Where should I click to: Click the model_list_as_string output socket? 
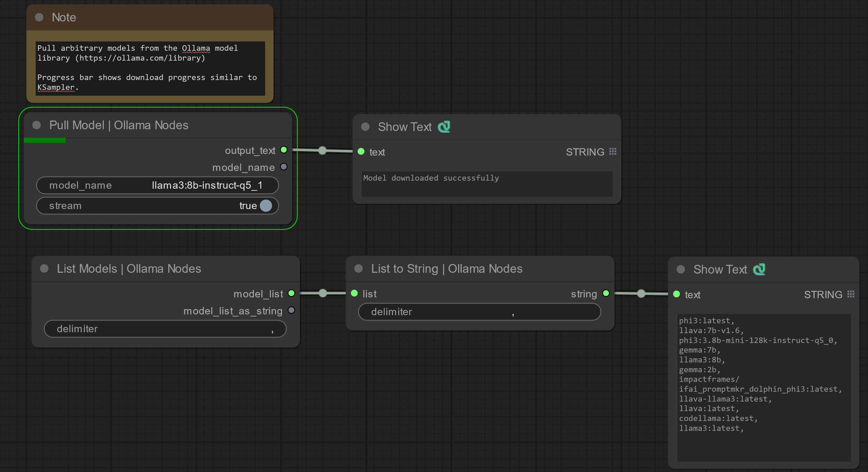pyautogui.click(x=292, y=310)
